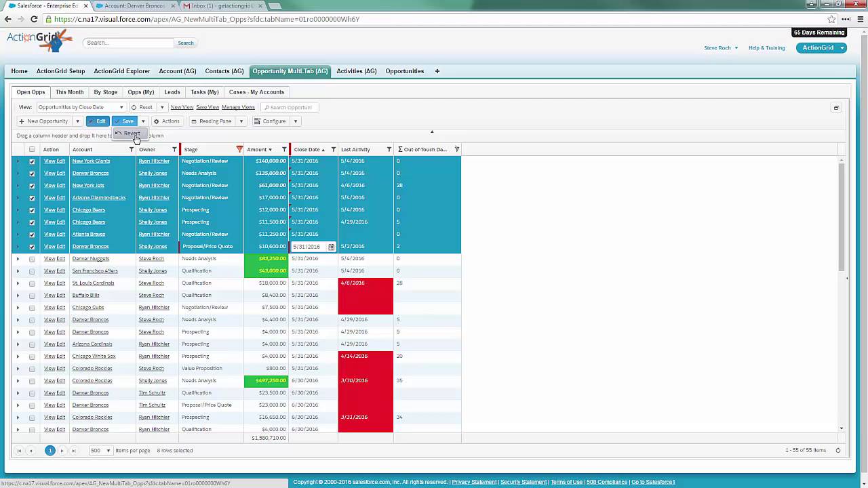This screenshot has height=488, width=868.
Task: Check the Buffalo Bills row checkbox
Action: [32, 296]
